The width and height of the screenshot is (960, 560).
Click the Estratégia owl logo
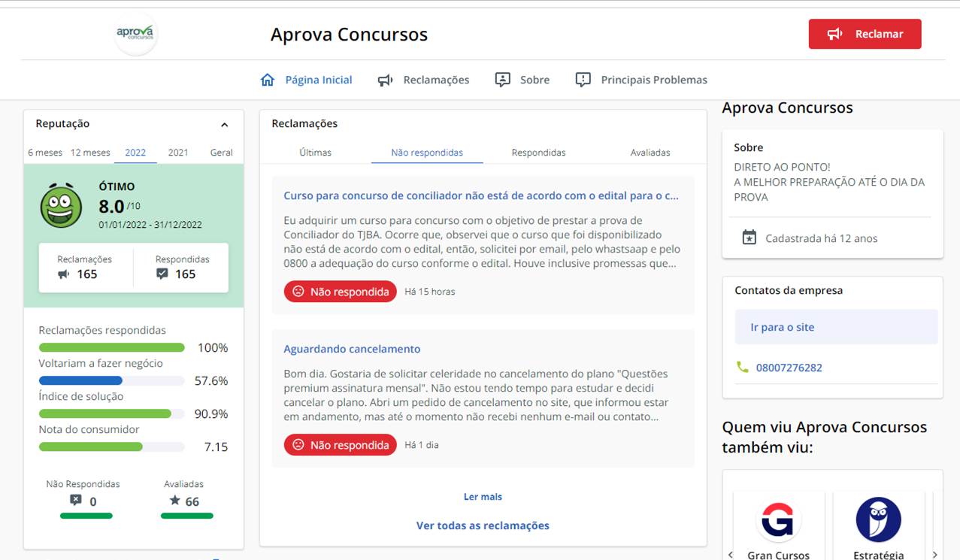click(878, 519)
